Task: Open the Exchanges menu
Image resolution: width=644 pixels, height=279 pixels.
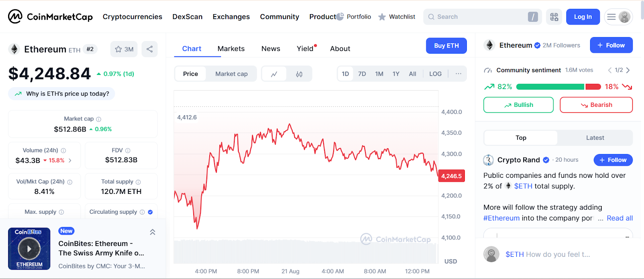Action: pos(231,17)
